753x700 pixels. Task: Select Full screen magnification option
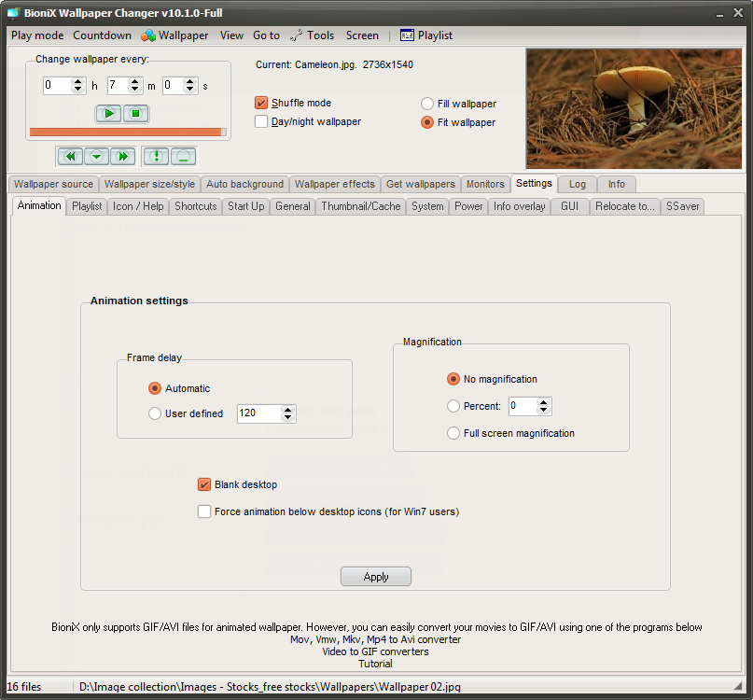pos(453,433)
